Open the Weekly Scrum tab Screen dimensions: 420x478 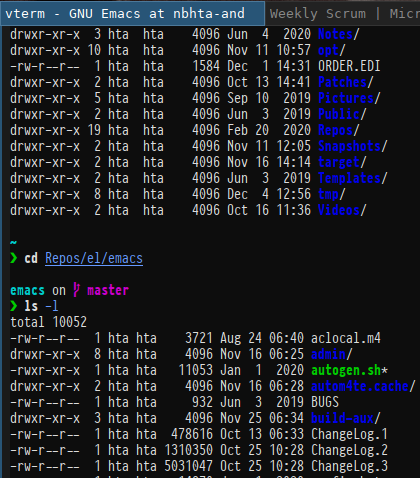click(343, 13)
